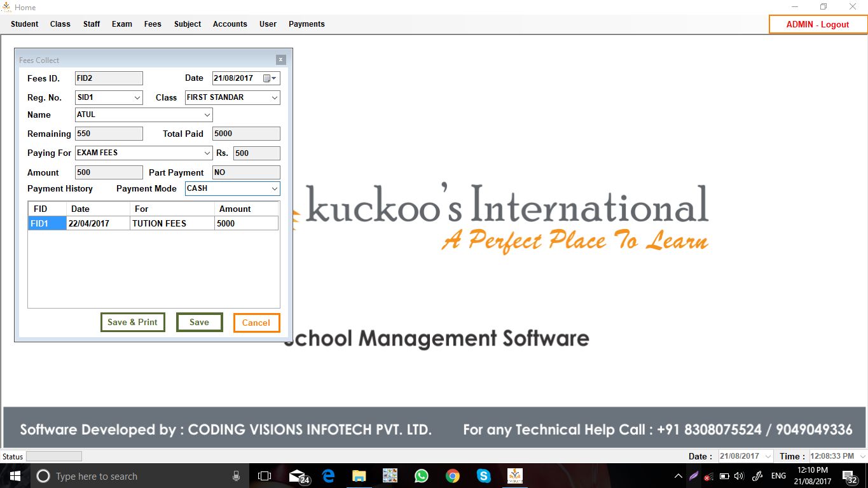Screen dimensions: 868x488
Task: Select the 5000 amount cell
Action: (246, 223)
